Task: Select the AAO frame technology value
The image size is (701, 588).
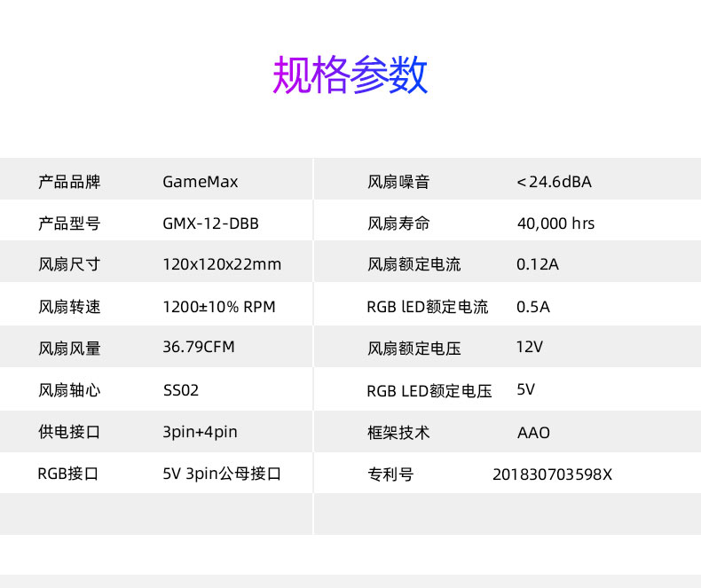Action: coord(533,433)
